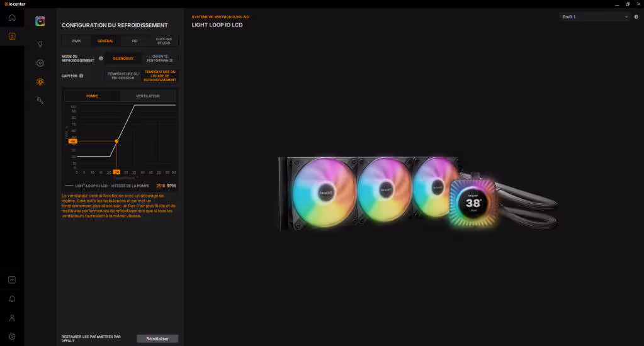Show info for Mode de Refroidissement
This screenshot has width=644, height=346.
point(101,59)
